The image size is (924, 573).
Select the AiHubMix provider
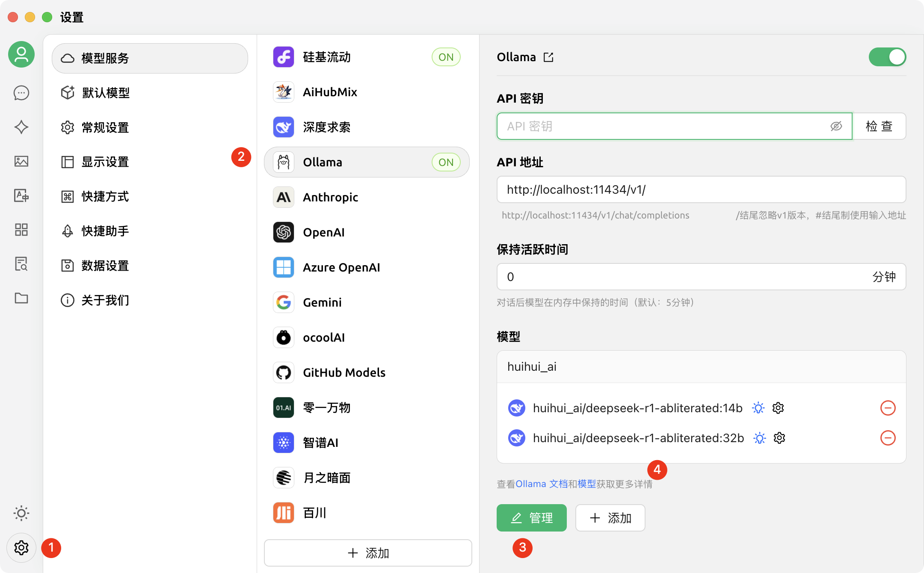tap(367, 92)
